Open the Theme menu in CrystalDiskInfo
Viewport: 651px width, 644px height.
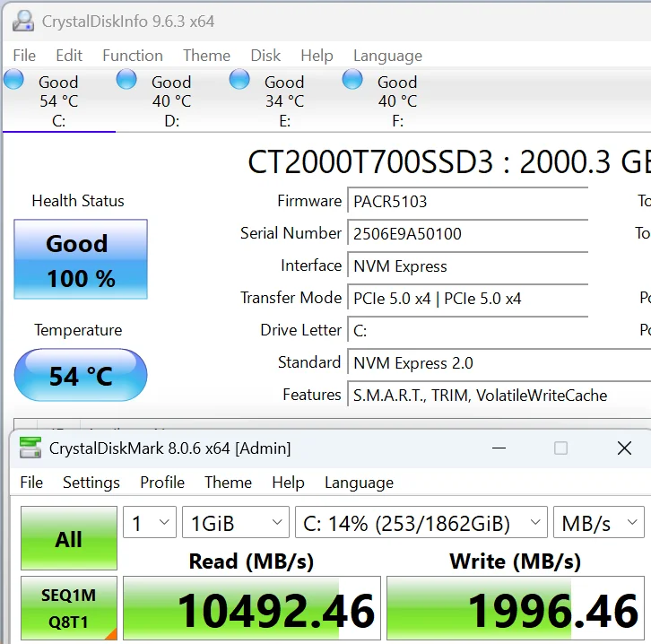click(x=207, y=56)
